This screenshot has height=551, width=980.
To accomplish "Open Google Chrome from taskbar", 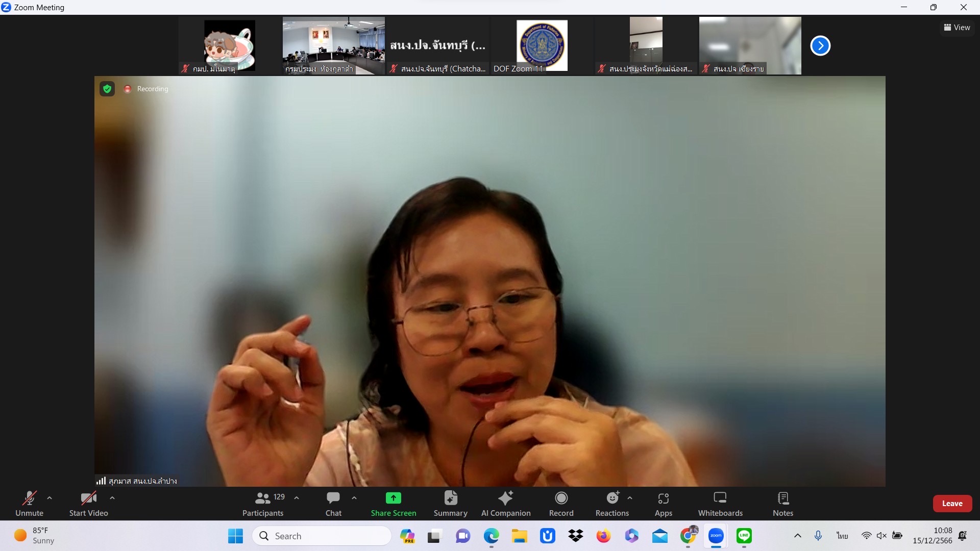I will coord(688,536).
